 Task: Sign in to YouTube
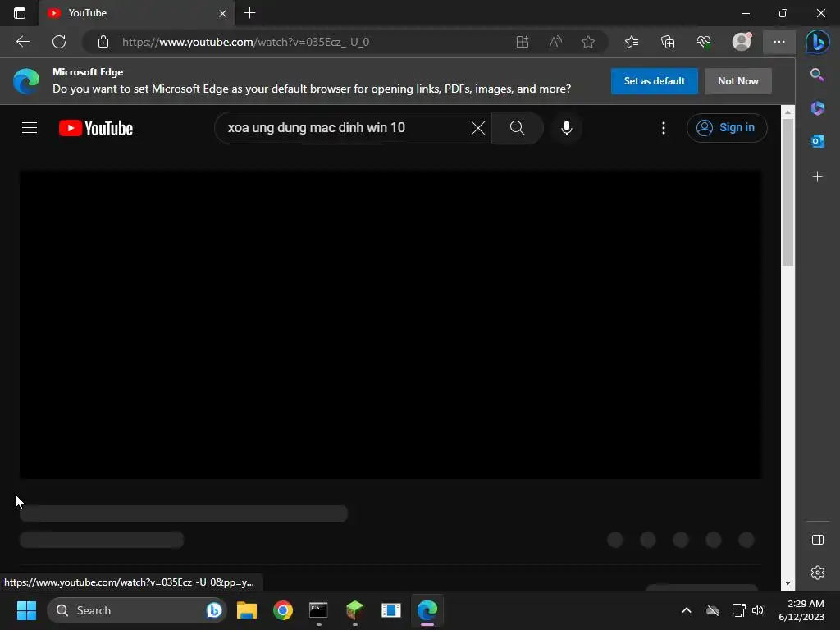click(727, 127)
